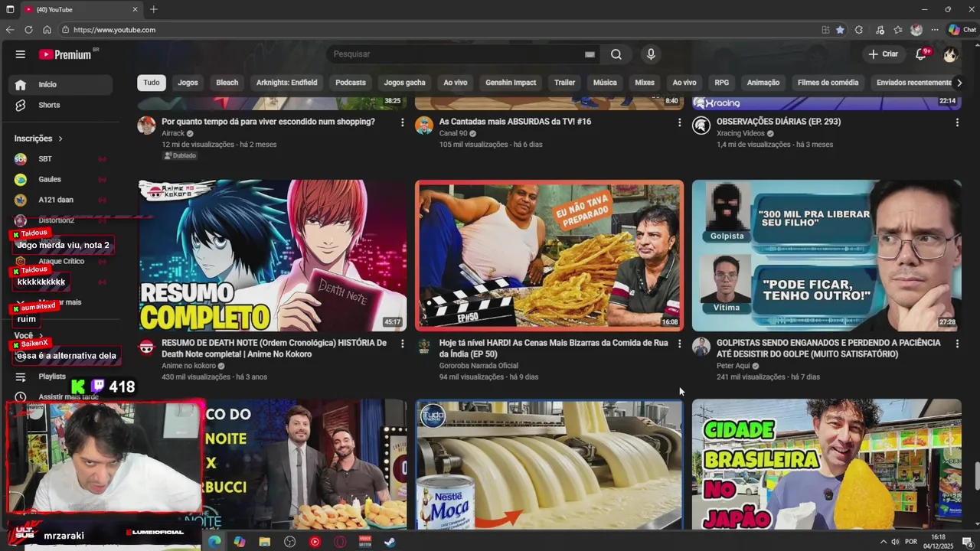Select the Bleach filter chip
This screenshot has width=980, height=551.
click(x=227, y=83)
